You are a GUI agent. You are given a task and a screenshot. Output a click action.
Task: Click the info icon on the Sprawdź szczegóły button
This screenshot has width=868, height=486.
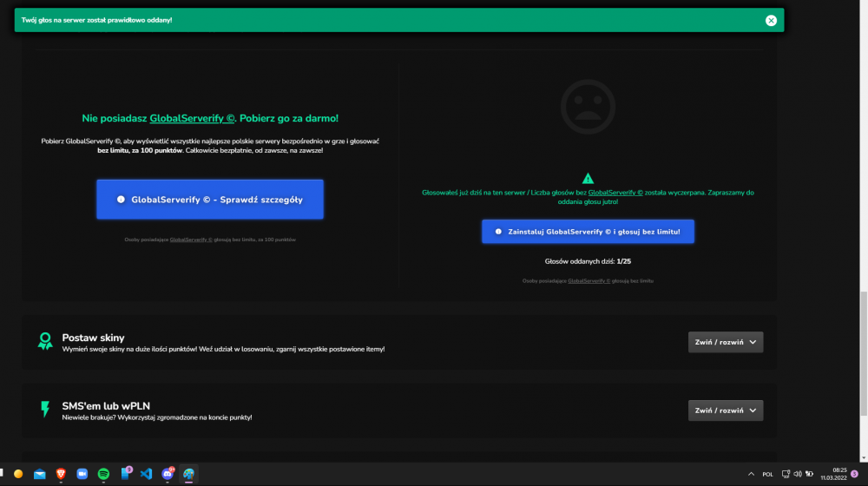(x=121, y=200)
